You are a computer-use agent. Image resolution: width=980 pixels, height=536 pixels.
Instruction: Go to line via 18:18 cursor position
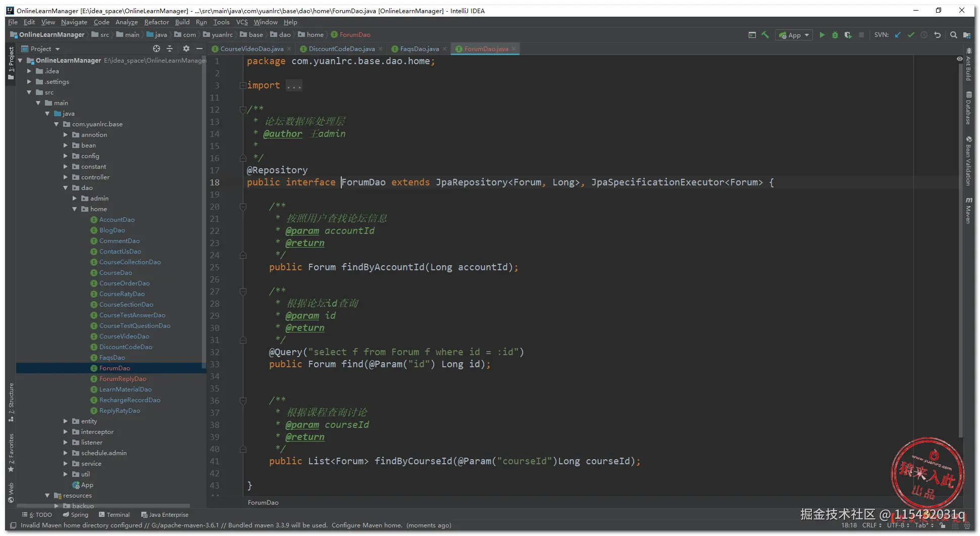pyautogui.click(x=849, y=525)
